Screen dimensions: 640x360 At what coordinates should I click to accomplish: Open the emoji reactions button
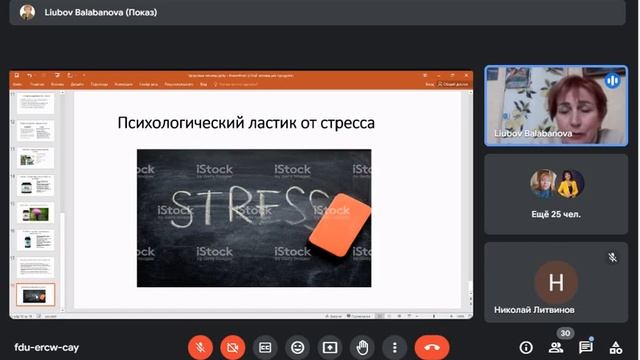[x=298, y=347]
